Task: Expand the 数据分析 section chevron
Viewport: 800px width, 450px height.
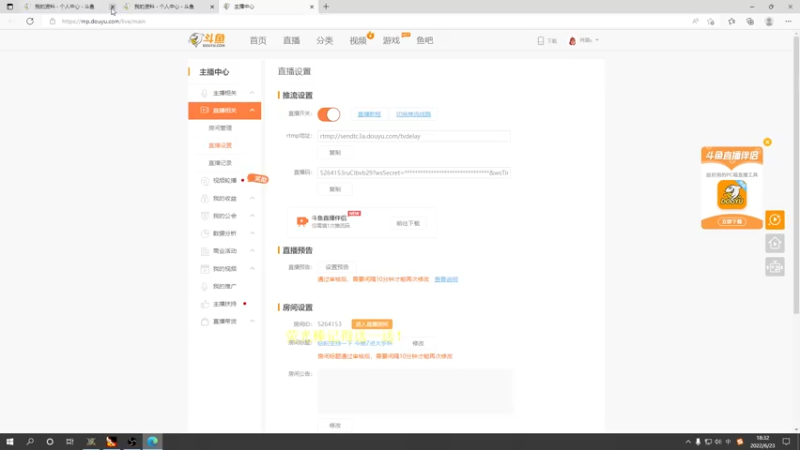Action: 252,233
